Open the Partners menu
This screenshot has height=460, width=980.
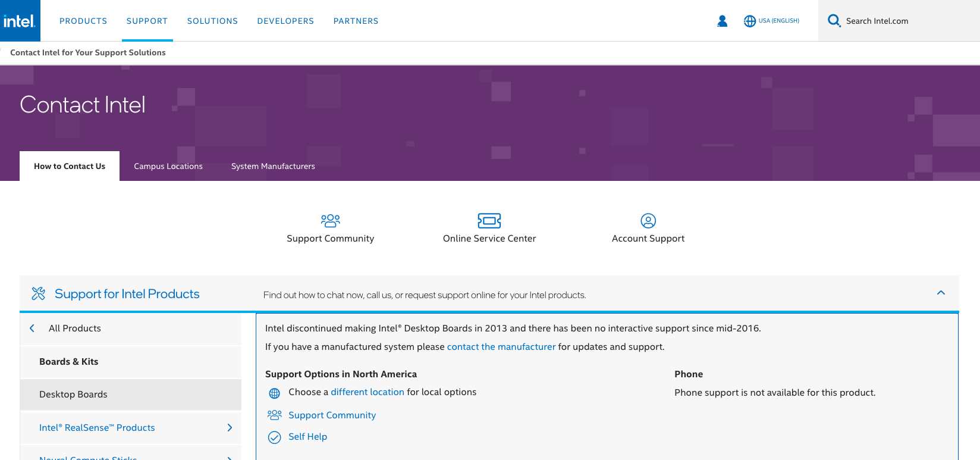(356, 21)
